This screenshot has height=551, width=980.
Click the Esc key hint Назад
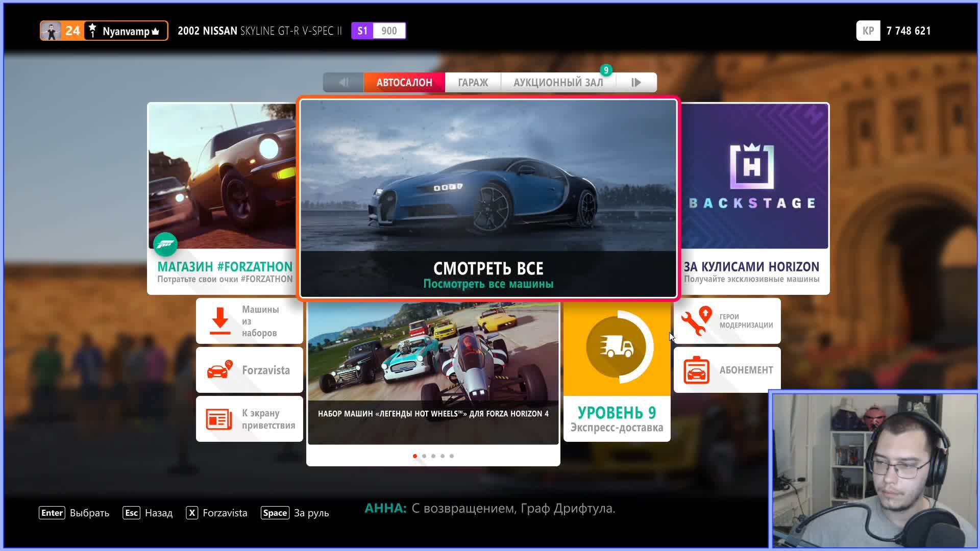[148, 513]
